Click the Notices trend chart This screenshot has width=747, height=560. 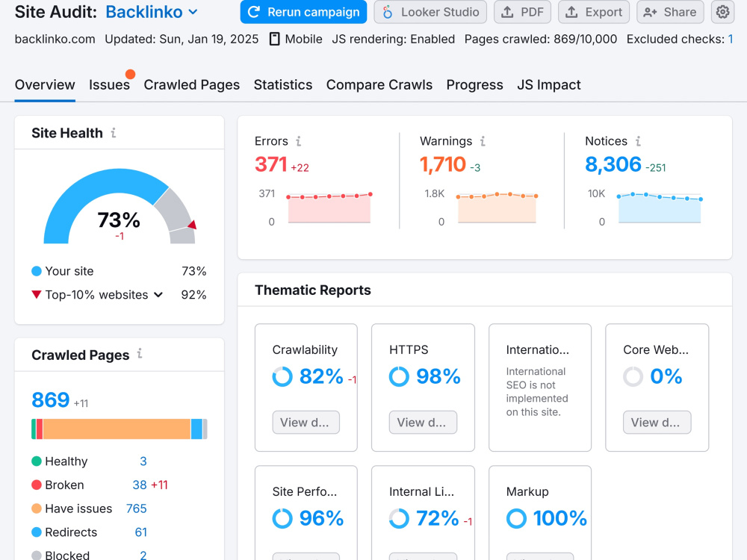click(660, 208)
